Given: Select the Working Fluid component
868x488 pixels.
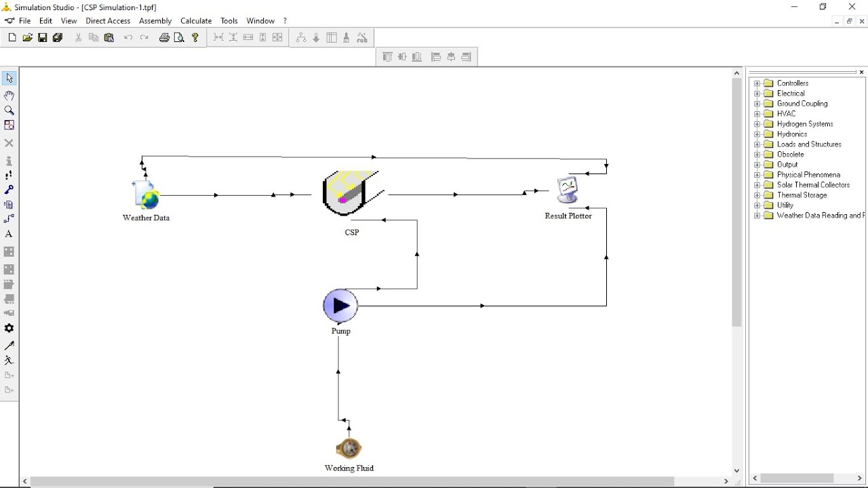Looking at the screenshot, I should tap(349, 449).
